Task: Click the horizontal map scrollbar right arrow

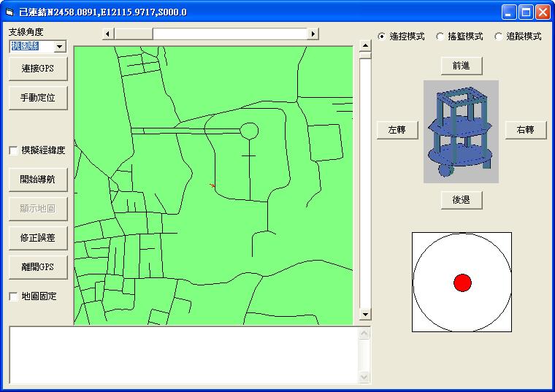Action: point(313,34)
